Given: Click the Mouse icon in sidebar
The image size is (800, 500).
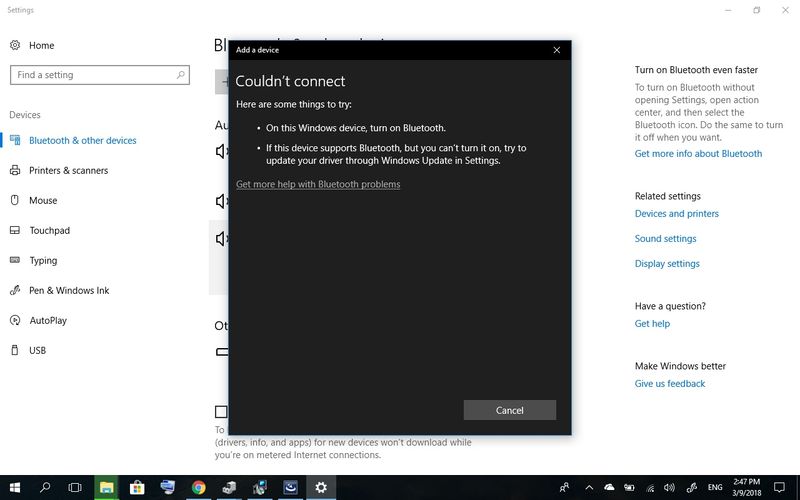Looking at the screenshot, I should [x=15, y=200].
